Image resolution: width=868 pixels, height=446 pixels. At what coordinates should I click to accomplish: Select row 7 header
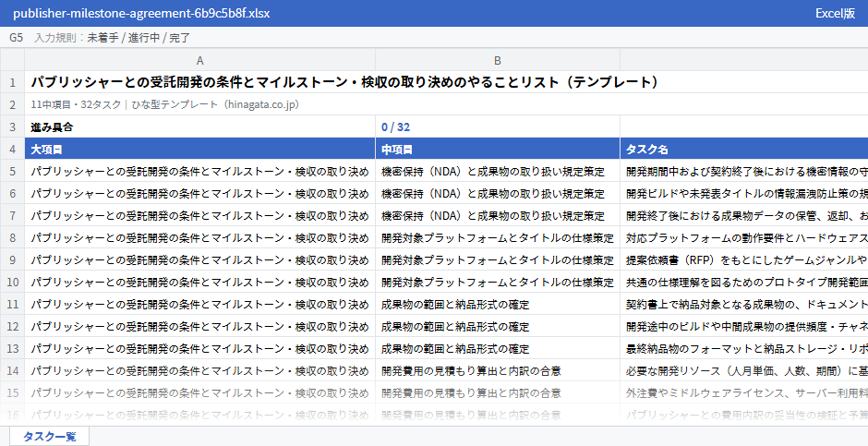pyautogui.click(x=12, y=215)
